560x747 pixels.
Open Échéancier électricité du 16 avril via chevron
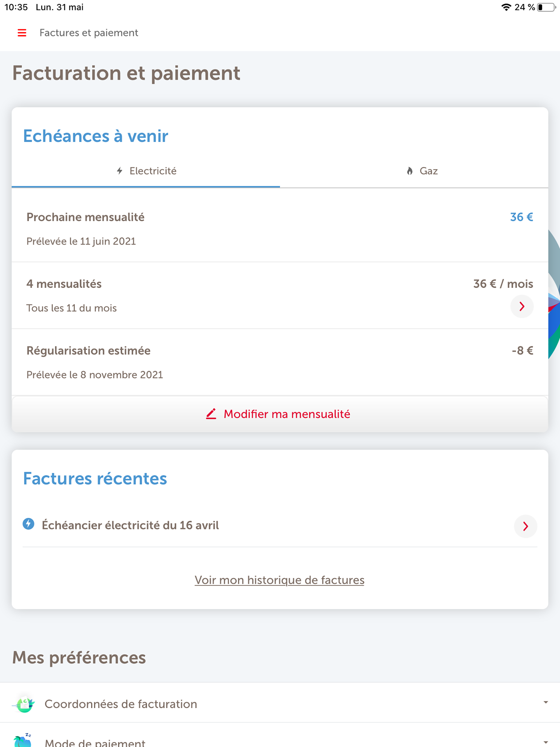pos(525,526)
